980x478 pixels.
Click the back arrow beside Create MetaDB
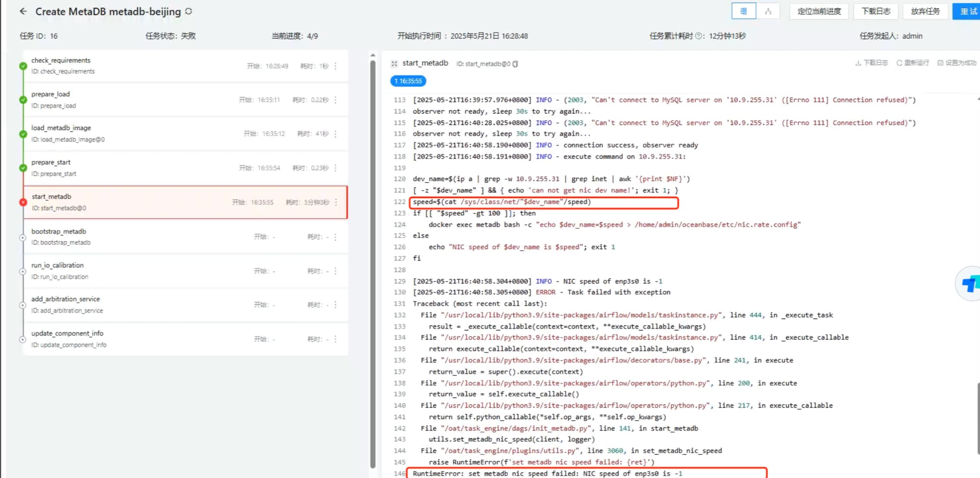coord(23,11)
